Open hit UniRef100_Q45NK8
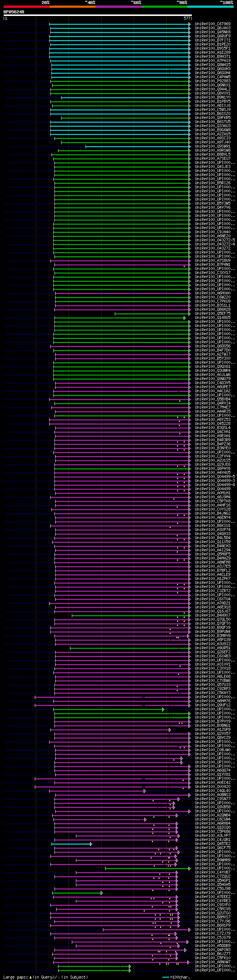 point(213,32)
